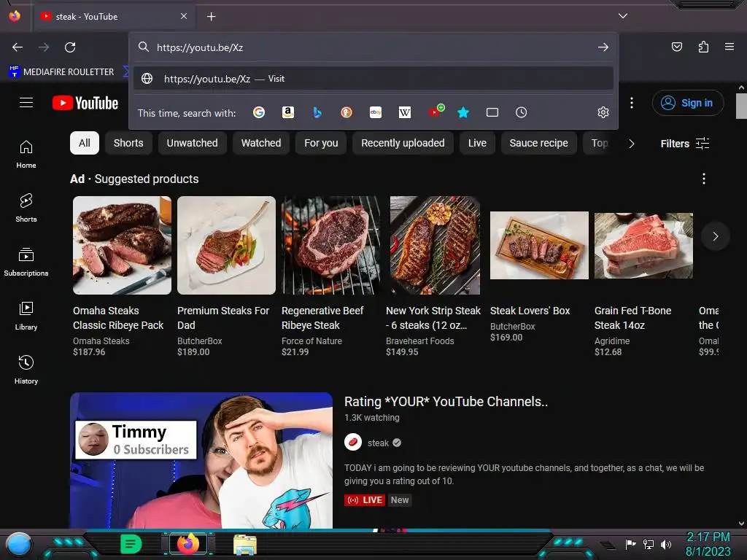Open History in the sidebar
The width and height of the screenshot is (747, 560).
pos(26,370)
